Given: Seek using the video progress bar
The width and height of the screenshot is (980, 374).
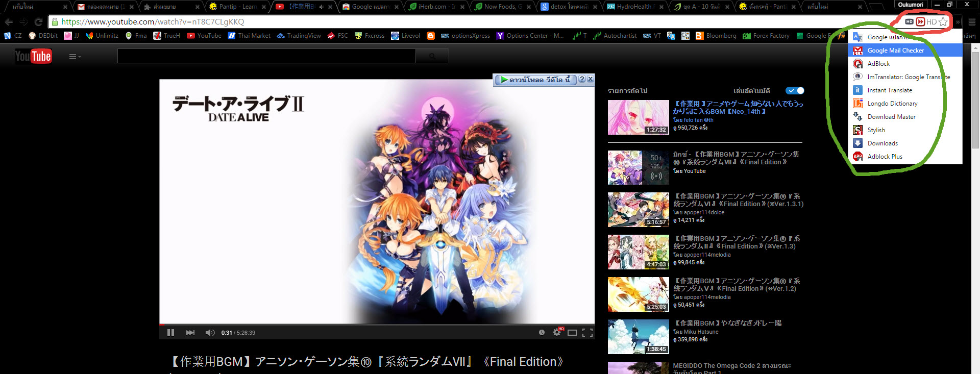Looking at the screenshot, I should coord(377,325).
